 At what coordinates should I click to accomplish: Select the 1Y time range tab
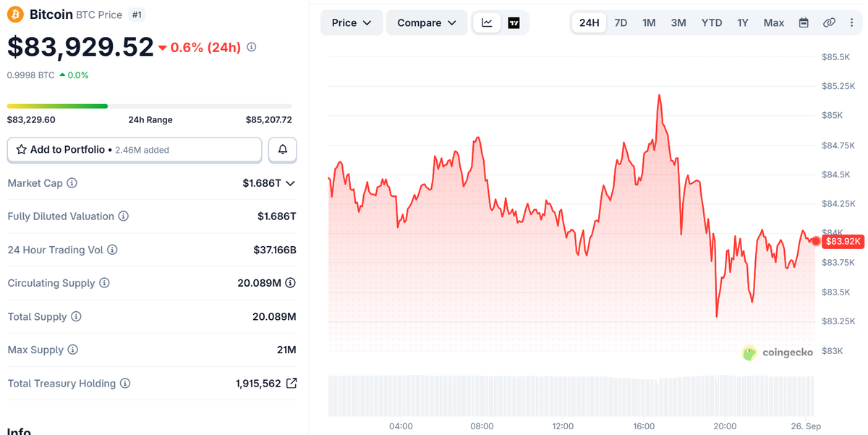(743, 22)
